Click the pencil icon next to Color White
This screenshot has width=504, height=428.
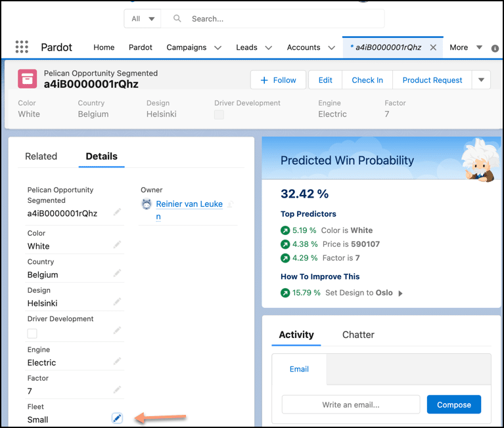117,245
